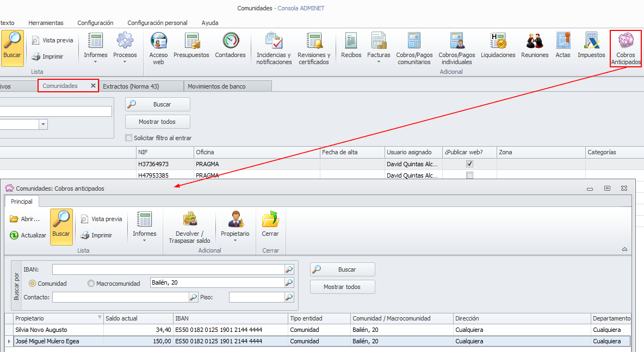Uncheck Publicar web for H37364973 row
The height and width of the screenshot is (352, 644).
(x=470, y=164)
